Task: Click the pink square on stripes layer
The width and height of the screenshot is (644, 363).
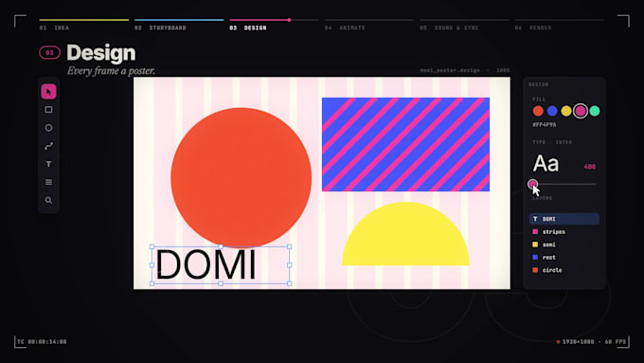Action: tap(535, 231)
